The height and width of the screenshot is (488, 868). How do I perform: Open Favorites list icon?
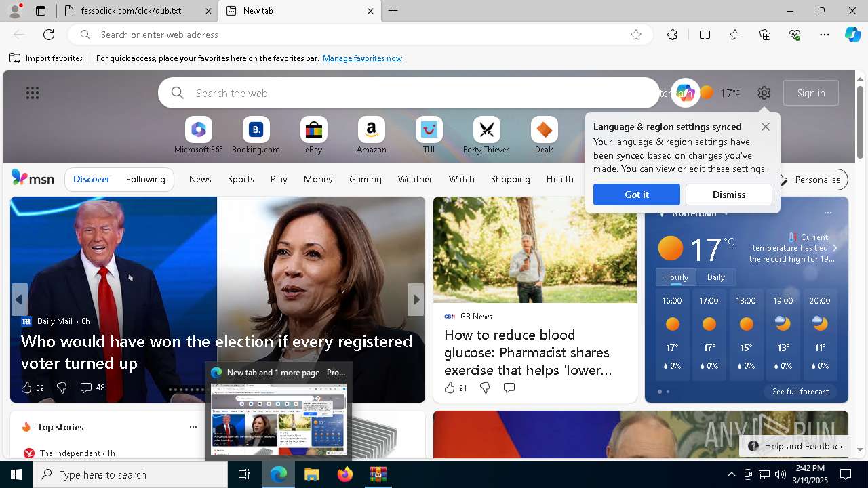pyautogui.click(x=735, y=35)
